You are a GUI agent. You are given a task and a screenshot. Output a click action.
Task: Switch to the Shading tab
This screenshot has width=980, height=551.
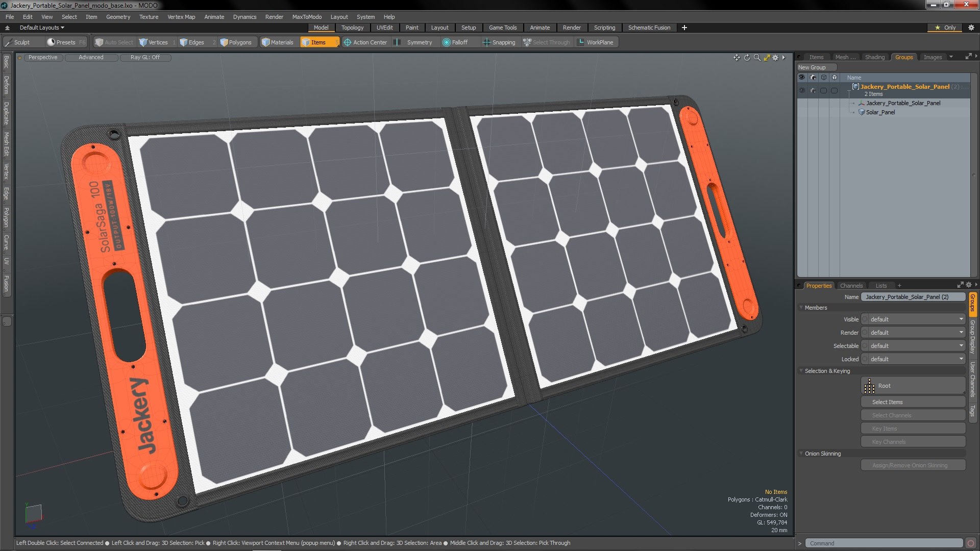pos(874,57)
